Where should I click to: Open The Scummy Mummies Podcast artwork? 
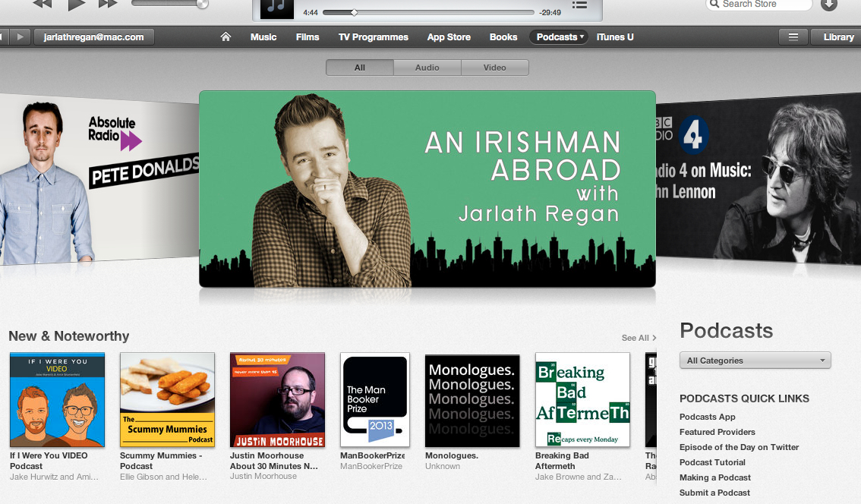coord(168,400)
